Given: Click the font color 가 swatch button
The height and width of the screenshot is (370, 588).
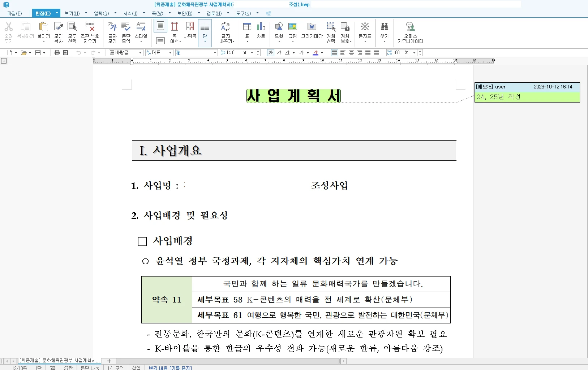Looking at the screenshot, I should tap(316, 53).
